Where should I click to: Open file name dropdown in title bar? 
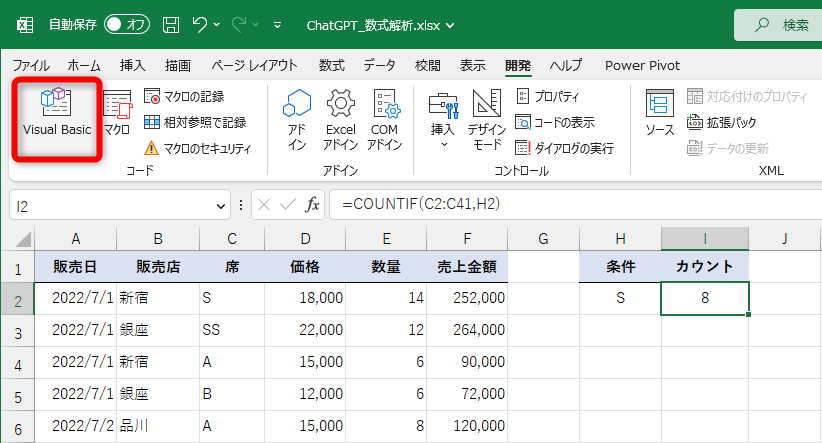(450, 25)
